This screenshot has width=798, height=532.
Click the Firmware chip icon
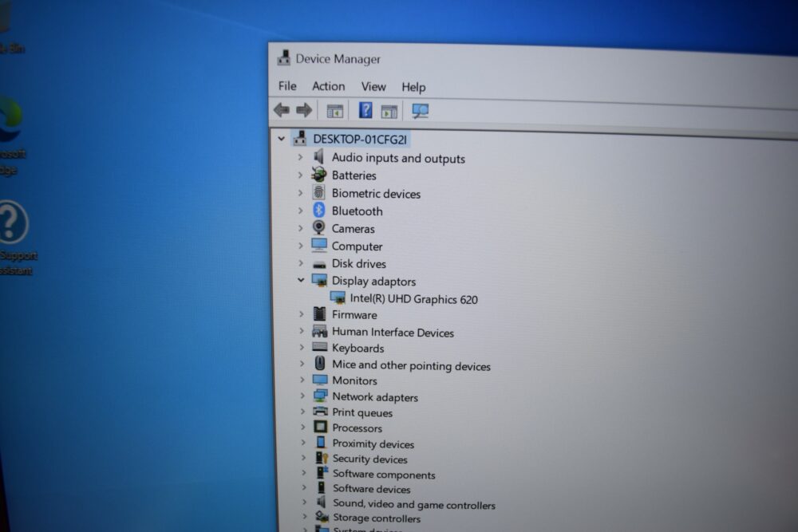[x=320, y=313]
